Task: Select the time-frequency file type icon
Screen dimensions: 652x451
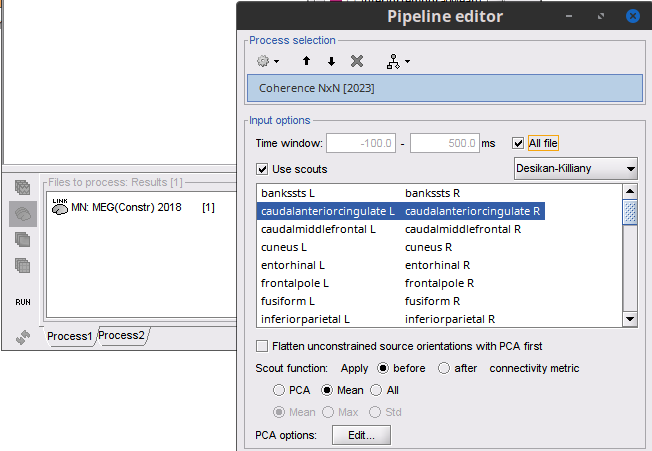Action: pyautogui.click(x=23, y=239)
